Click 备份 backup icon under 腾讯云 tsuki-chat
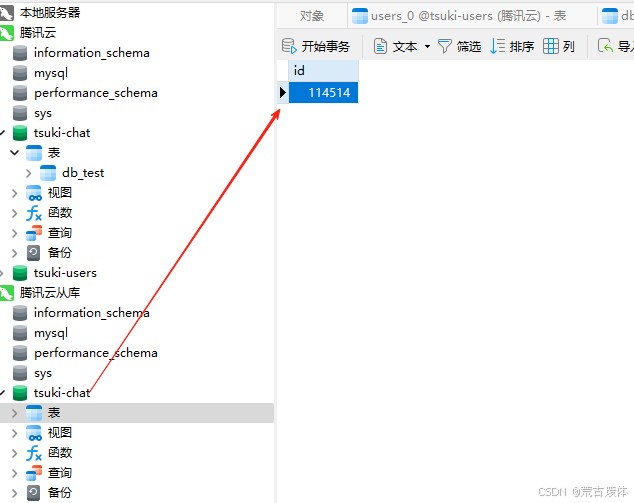634x503 pixels. point(34,253)
